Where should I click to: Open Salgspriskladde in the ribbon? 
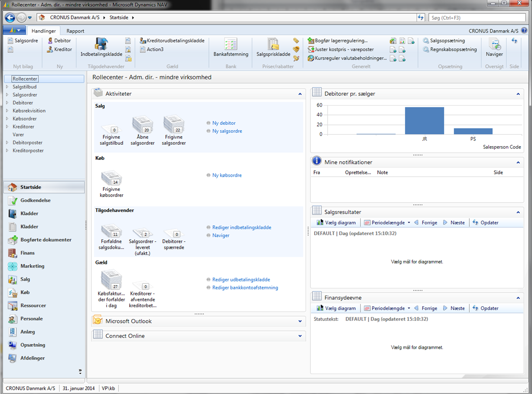tap(273, 47)
